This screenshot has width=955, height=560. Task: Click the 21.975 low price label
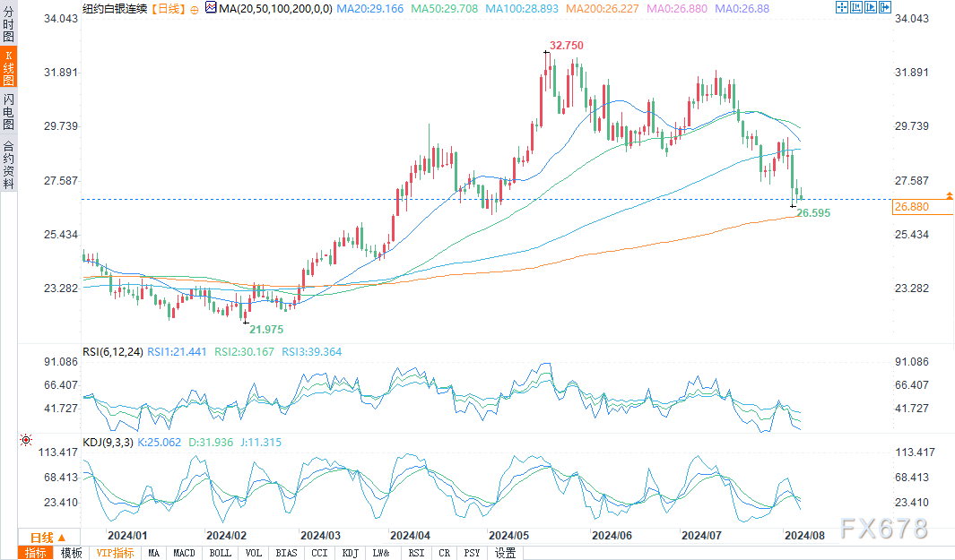pos(266,330)
